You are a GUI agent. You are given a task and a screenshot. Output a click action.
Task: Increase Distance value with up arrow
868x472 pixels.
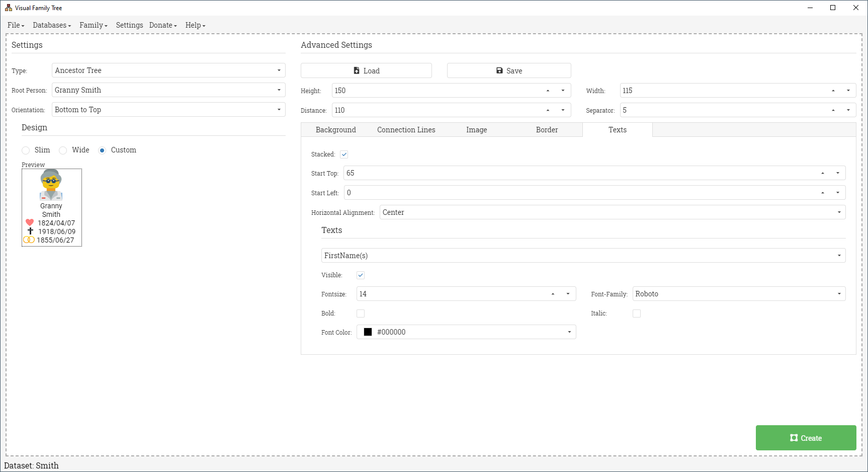coord(548,110)
